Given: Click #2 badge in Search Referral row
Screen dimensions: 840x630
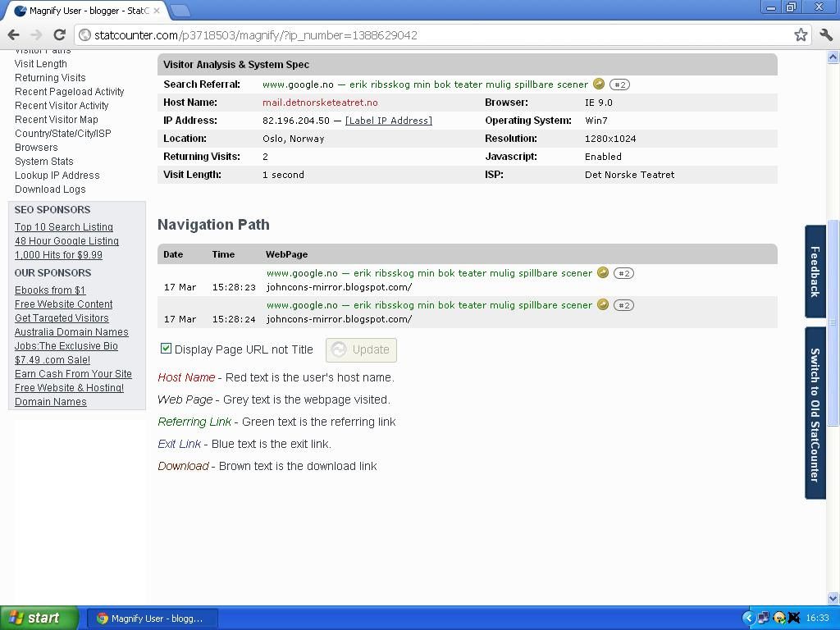Looking at the screenshot, I should [x=620, y=84].
